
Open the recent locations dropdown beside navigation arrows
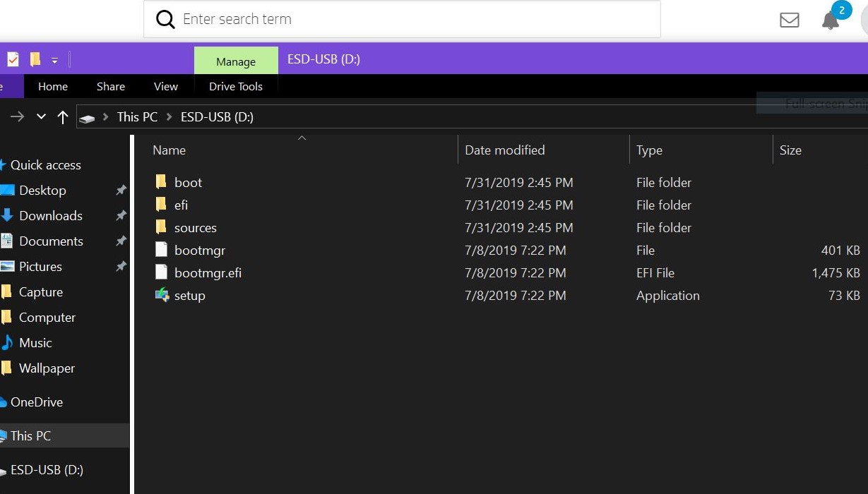(40, 116)
